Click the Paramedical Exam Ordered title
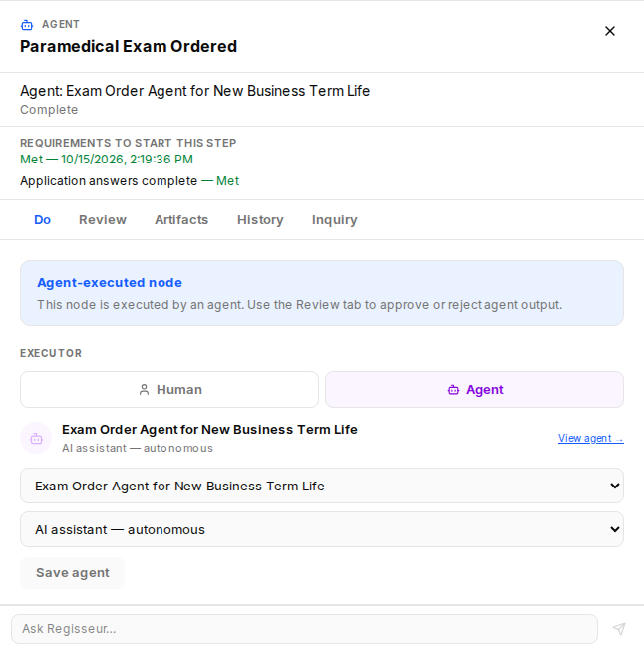Screen dimensions: 644x649 point(129,46)
